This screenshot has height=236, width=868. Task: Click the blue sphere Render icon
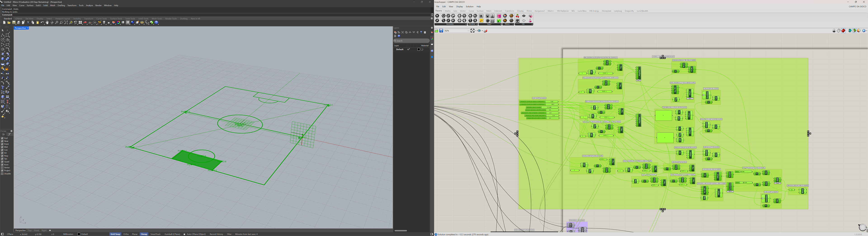[132, 23]
